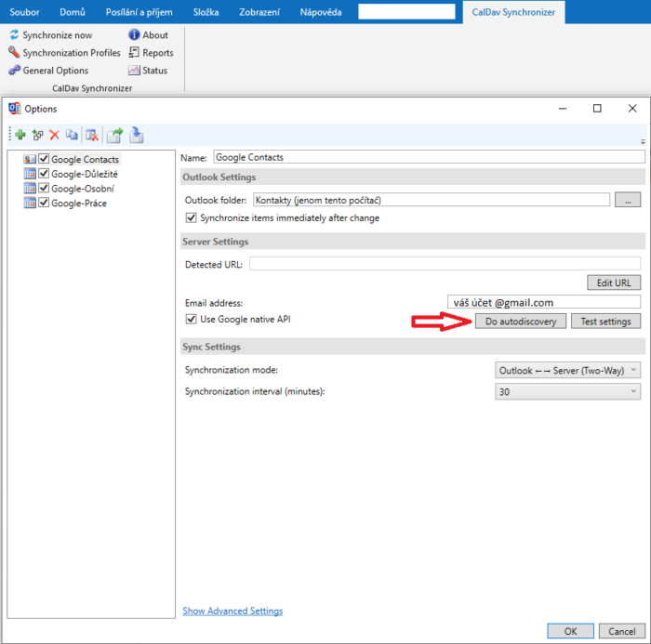Image resolution: width=651 pixels, height=644 pixels.
Task: Click the Reports icon
Action: pos(134,52)
